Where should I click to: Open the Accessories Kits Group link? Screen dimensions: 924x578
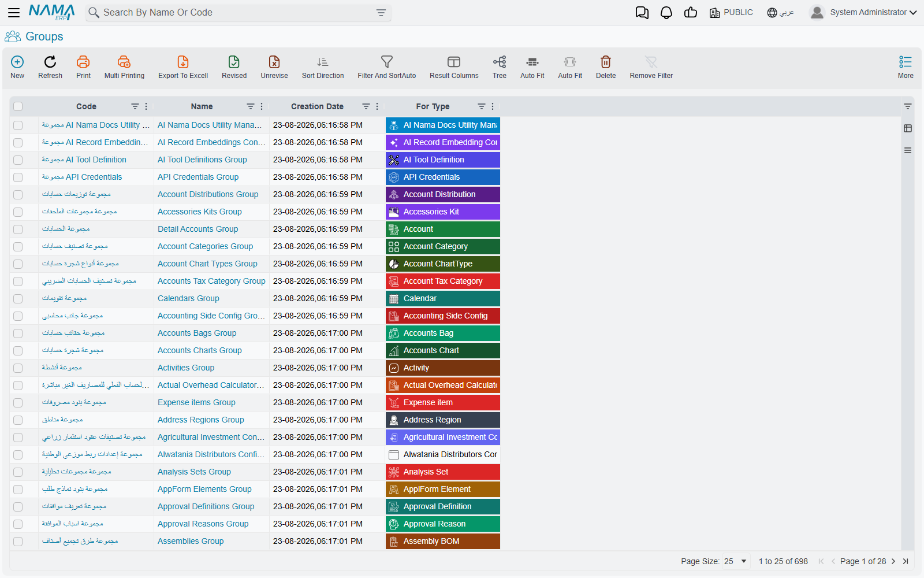click(200, 212)
